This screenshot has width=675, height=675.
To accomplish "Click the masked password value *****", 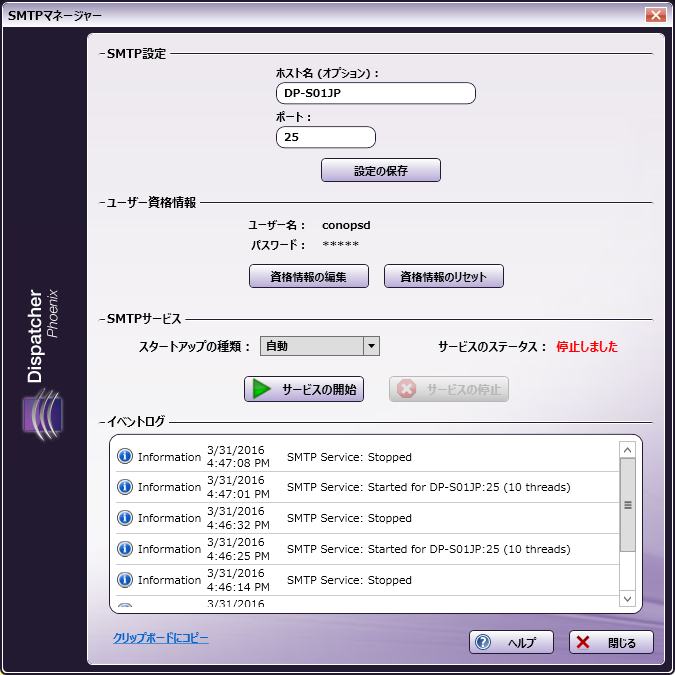I will pyautogui.click(x=341, y=244).
